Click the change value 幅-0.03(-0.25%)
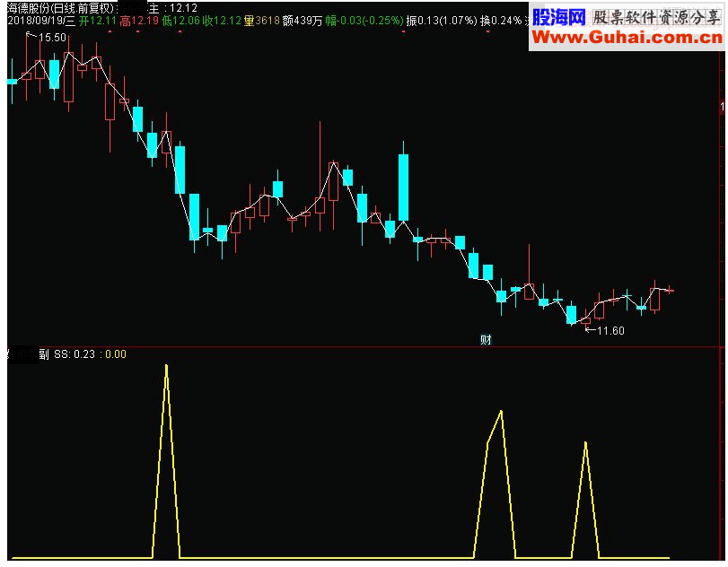This screenshot has height=567, width=728. point(364,21)
